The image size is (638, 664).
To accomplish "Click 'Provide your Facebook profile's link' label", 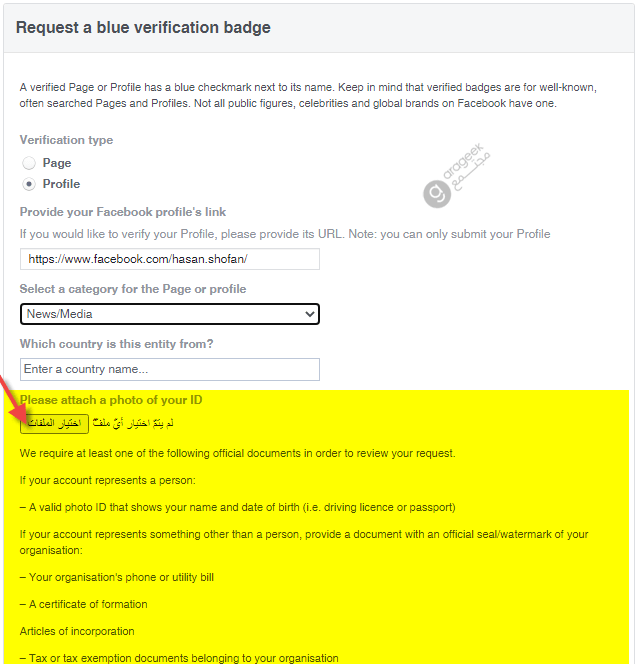I will (x=123, y=212).
